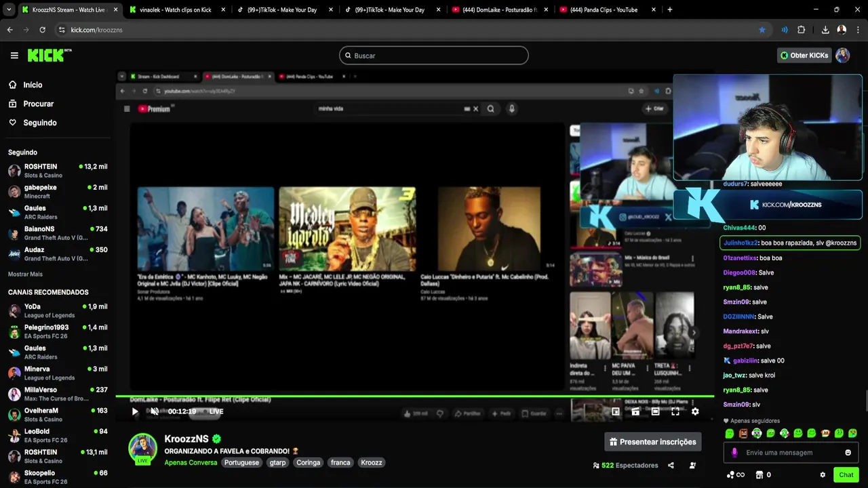
Task: Switch to DomLaike YouTube tab
Action: [500, 10]
